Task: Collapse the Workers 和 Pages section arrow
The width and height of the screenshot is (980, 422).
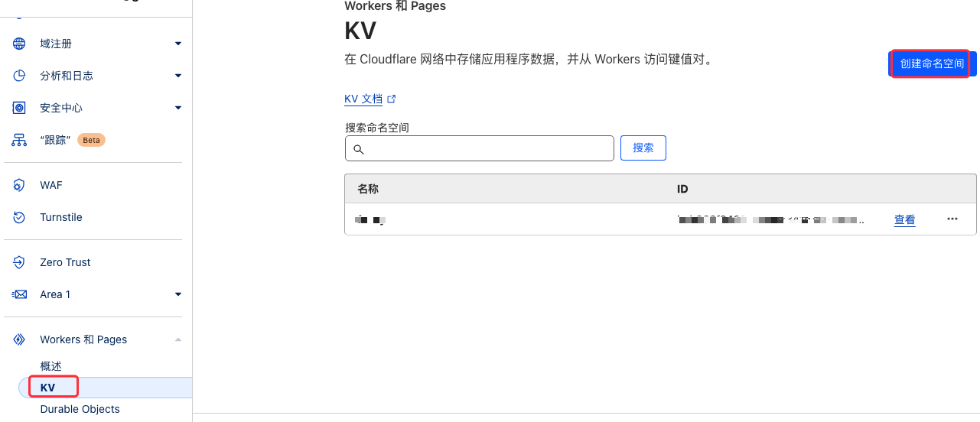Action: pyautogui.click(x=178, y=339)
